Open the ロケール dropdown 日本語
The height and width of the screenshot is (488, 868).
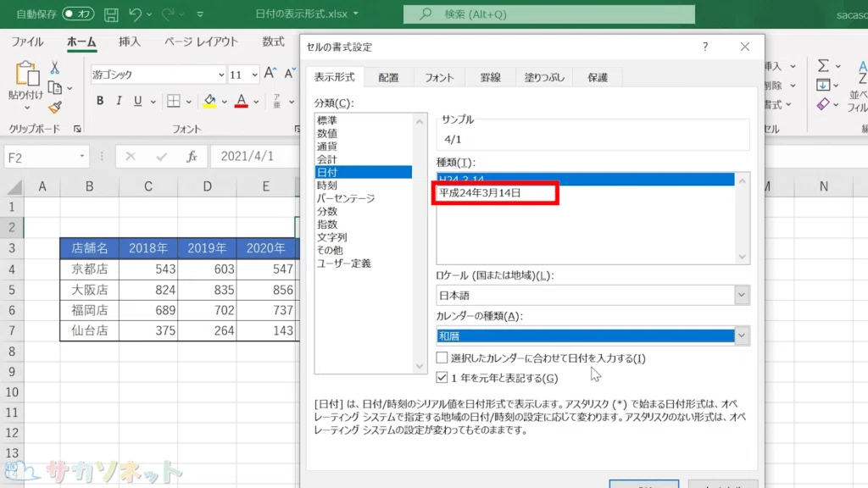point(741,296)
